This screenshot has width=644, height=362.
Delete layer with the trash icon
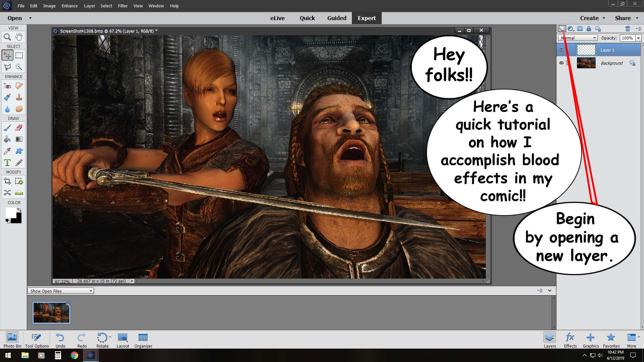click(x=628, y=29)
